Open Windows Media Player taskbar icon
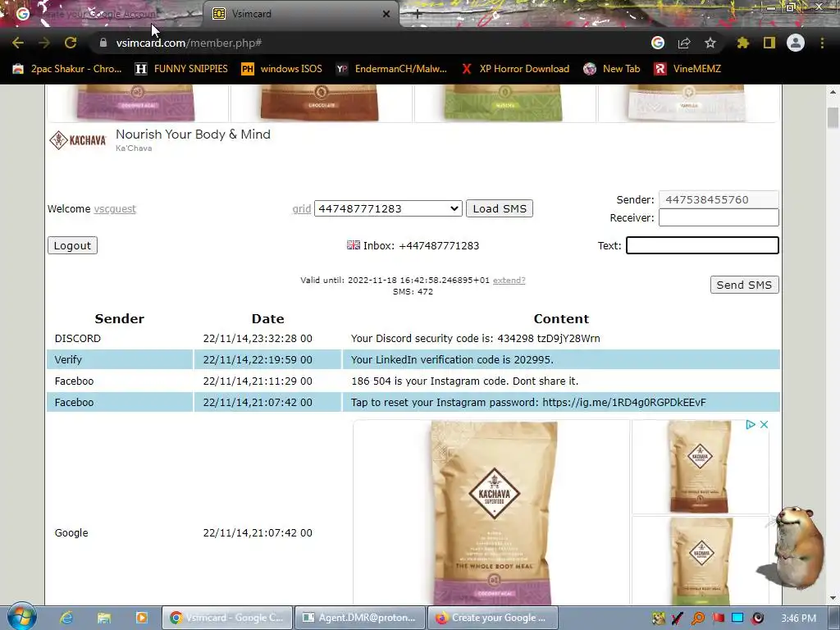Screen dimensions: 840x630 [141, 618]
